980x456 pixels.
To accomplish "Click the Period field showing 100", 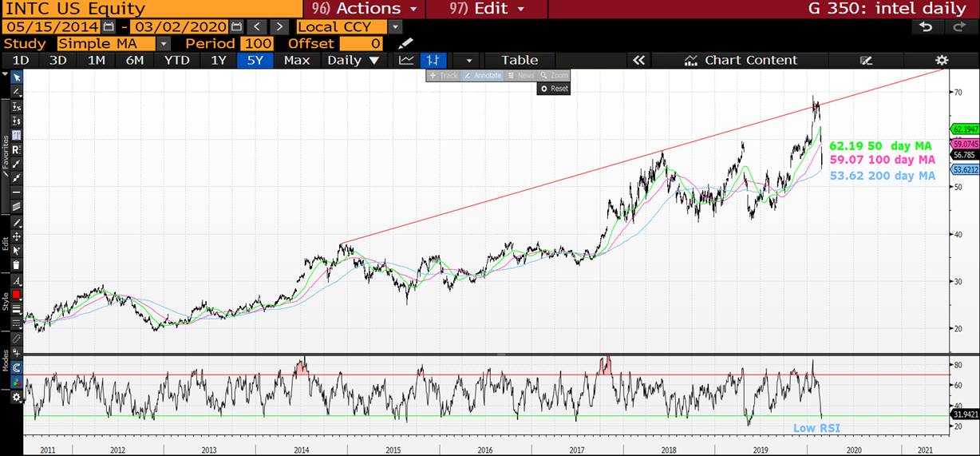I will pos(257,43).
